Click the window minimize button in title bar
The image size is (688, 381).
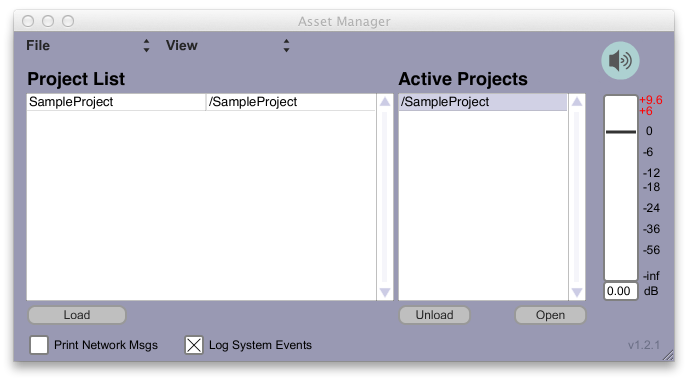(x=48, y=21)
